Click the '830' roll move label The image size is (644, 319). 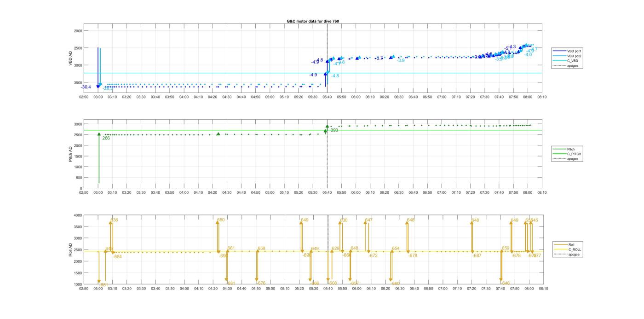tap(344, 220)
